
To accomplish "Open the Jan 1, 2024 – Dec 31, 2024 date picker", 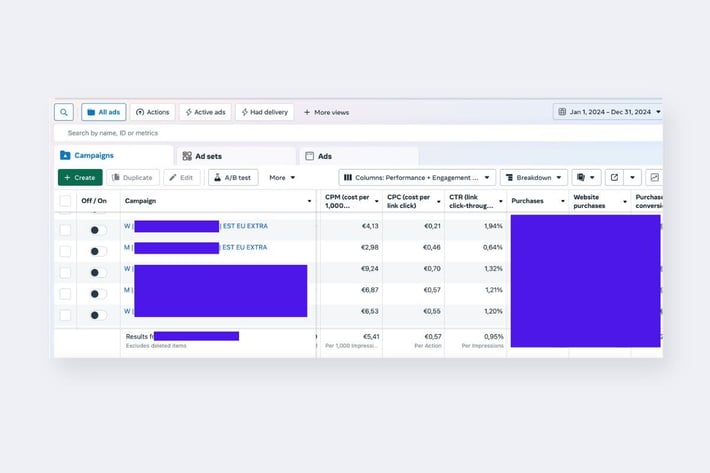I will (608, 112).
